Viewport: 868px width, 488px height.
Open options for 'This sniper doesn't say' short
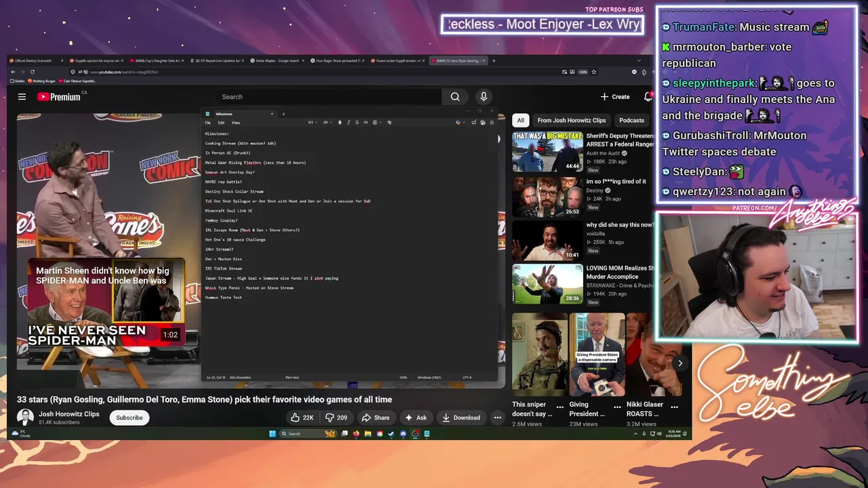point(559,407)
